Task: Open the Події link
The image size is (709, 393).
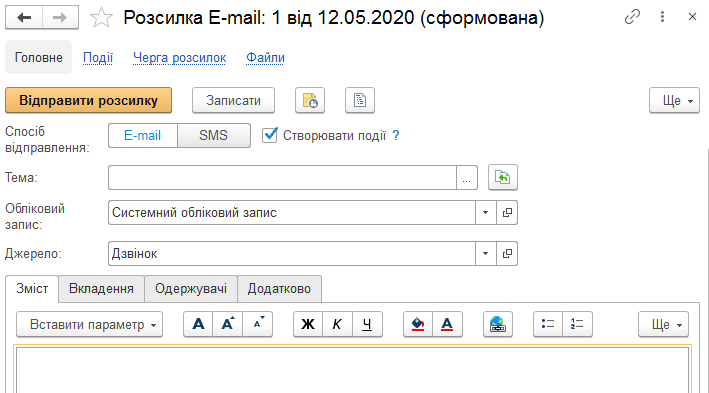Action: coord(98,58)
